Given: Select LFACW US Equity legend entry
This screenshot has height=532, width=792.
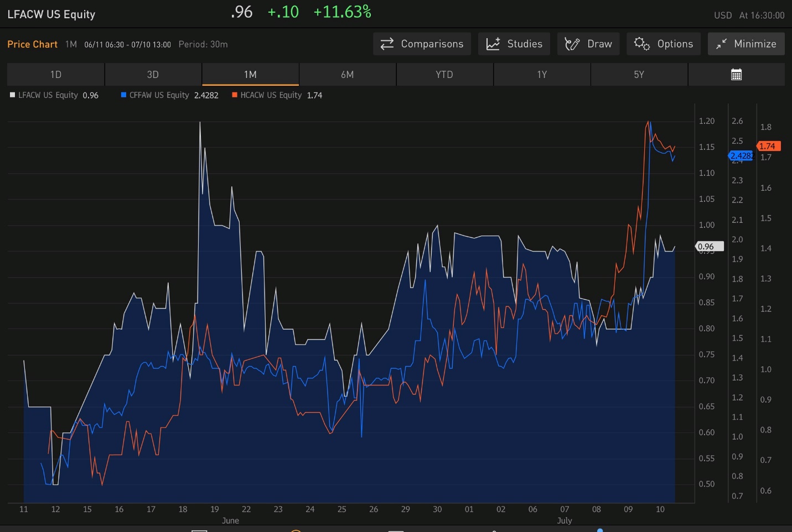Looking at the screenshot, I should (54, 95).
